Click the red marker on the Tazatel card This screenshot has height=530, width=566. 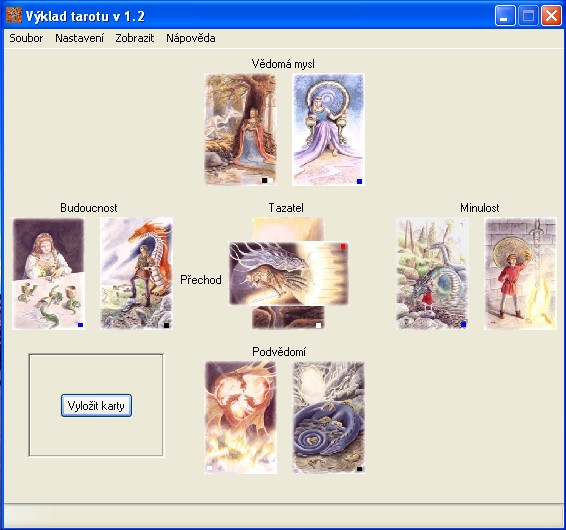[343, 247]
